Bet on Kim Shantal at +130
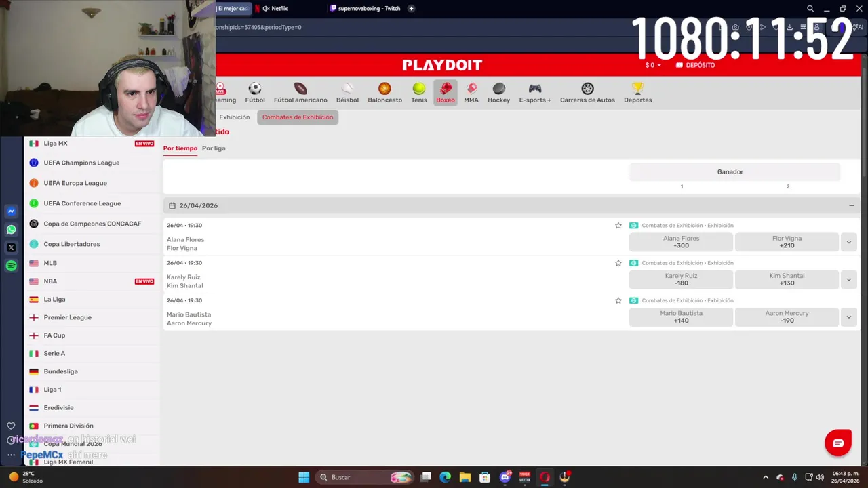Screen dimensions: 868x488 [x=787, y=279]
